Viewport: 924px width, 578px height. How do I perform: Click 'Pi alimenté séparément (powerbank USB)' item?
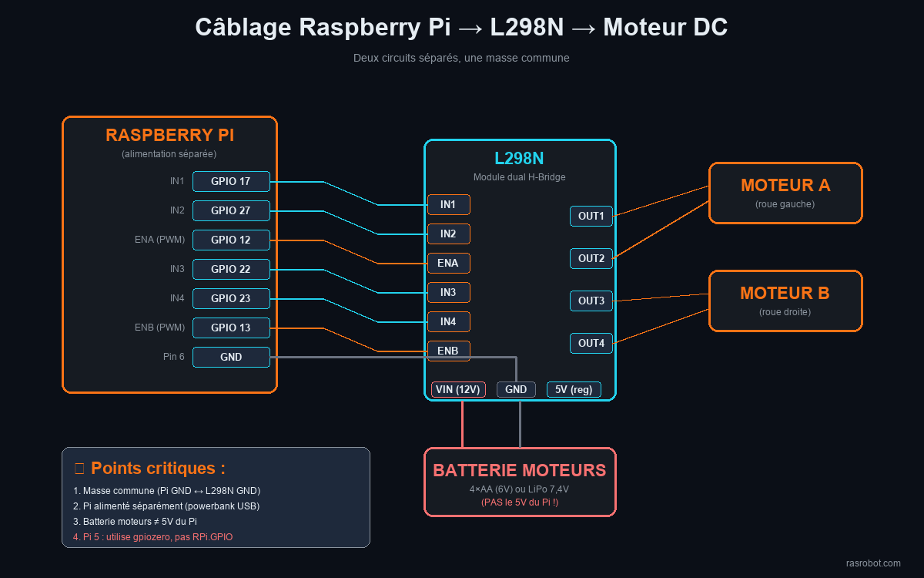point(166,506)
